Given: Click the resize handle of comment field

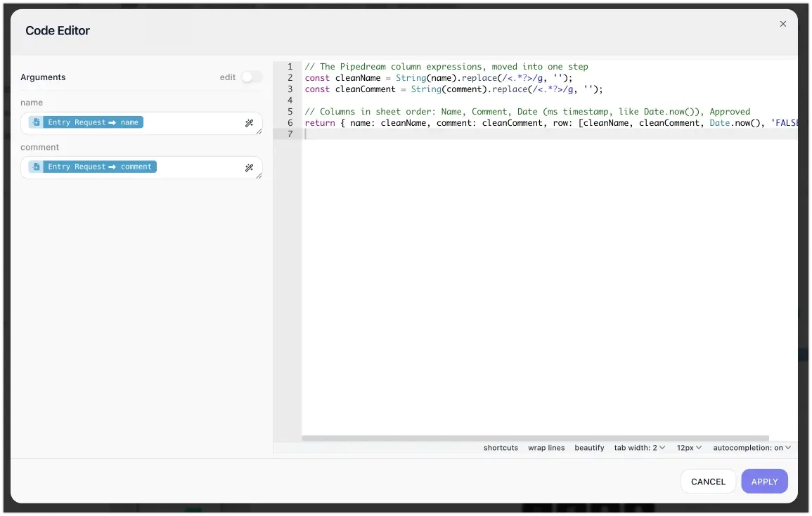Looking at the screenshot, I should [259, 176].
